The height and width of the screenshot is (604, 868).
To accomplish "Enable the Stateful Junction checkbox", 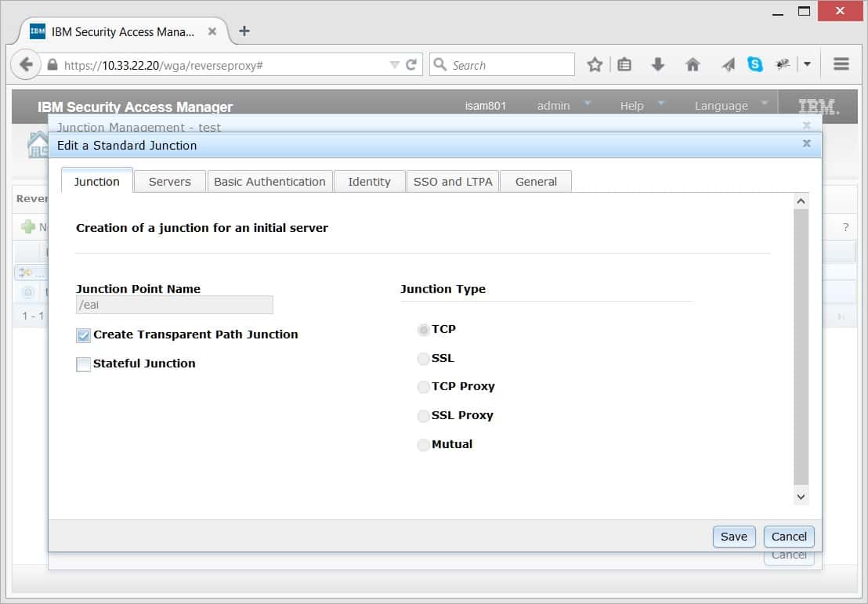I will tap(84, 364).
